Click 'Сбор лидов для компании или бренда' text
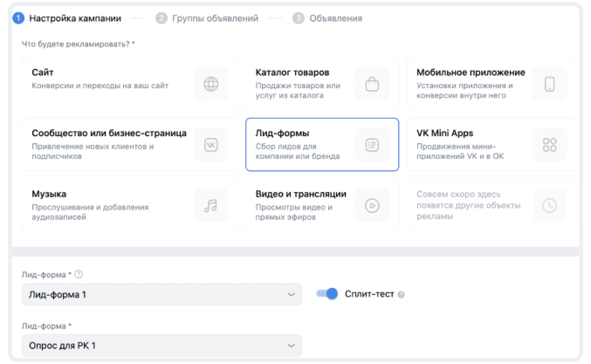 coord(298,151)
